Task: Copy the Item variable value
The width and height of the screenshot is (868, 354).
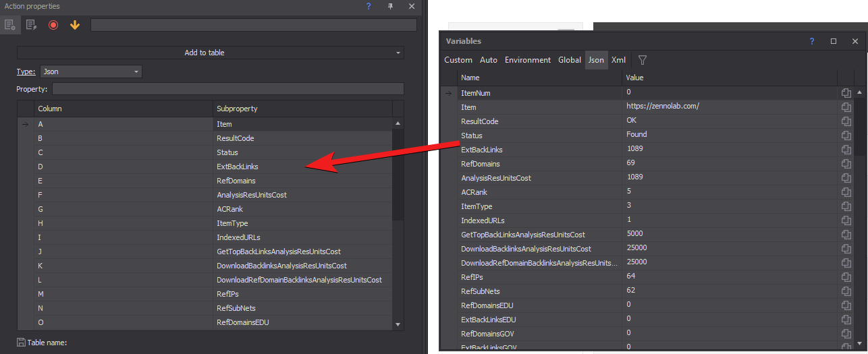Action: click(846, 107)
